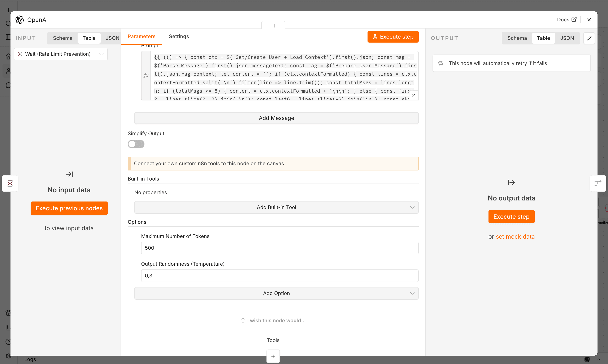Toggle the Simplify Output switch

point(136,144)
